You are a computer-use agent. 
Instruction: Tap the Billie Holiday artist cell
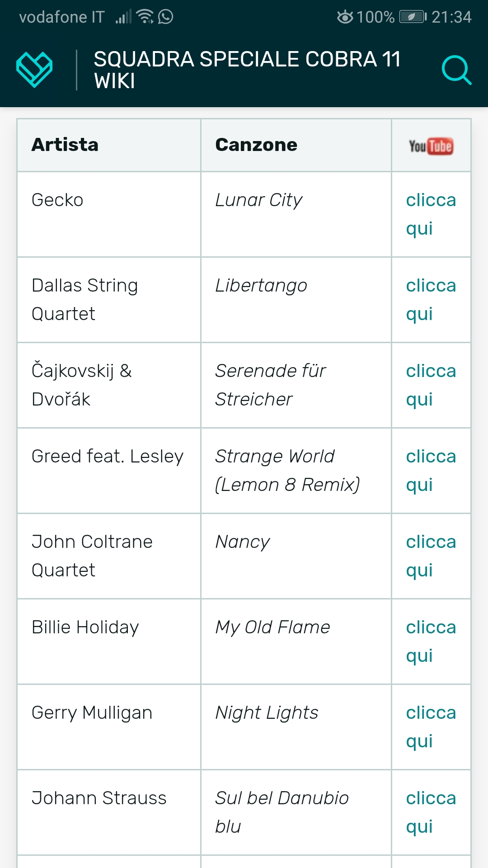point(85,627)
